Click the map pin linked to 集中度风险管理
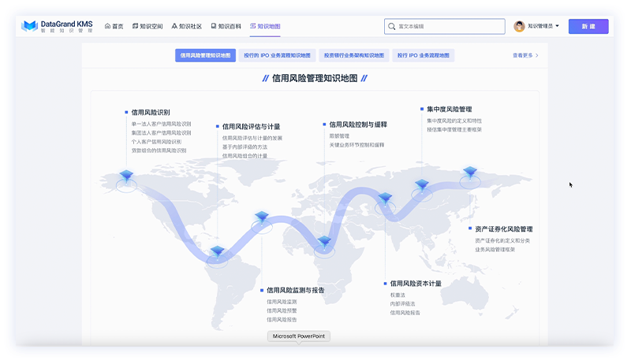 (x=422, y=185)
